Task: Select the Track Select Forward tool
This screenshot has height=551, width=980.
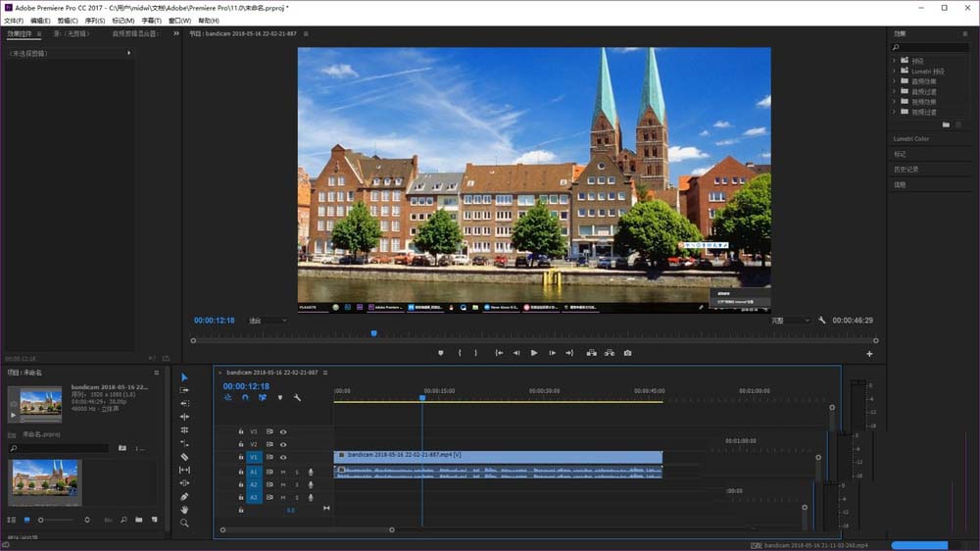Action: click(x=184, y=390)
